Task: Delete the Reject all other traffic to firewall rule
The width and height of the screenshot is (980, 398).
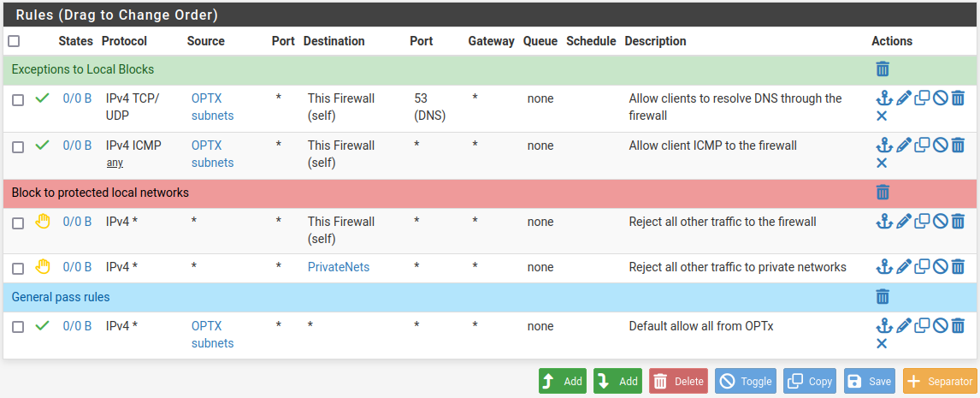Action: click(x=958, y=222)
